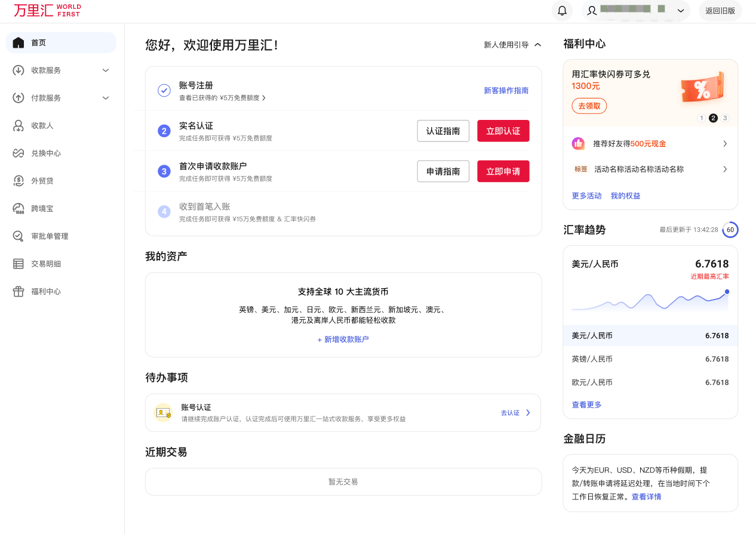Viewport: 756px width, 534px height.
Task: Click the 认证指南 button
Action: coord(443,131)
